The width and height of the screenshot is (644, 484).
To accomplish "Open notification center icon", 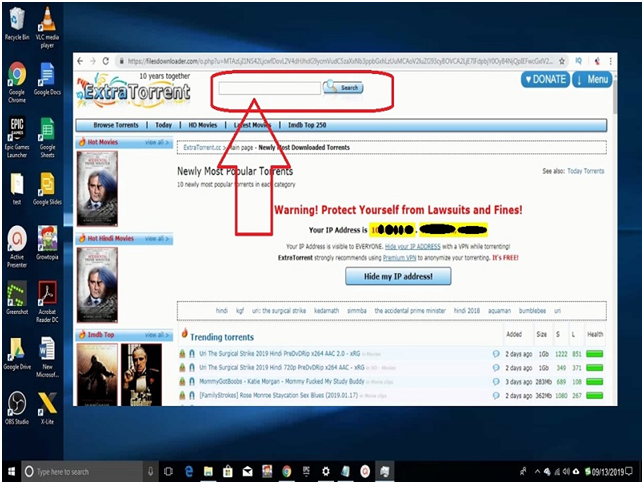I will (x=629, y=471).
